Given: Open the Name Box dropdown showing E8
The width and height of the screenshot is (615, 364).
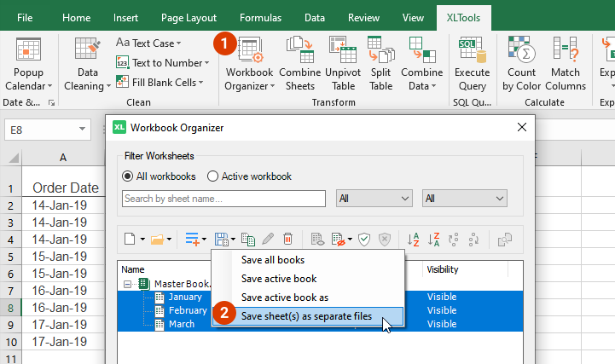Looking at the screenshot, I should pos(82,129).
